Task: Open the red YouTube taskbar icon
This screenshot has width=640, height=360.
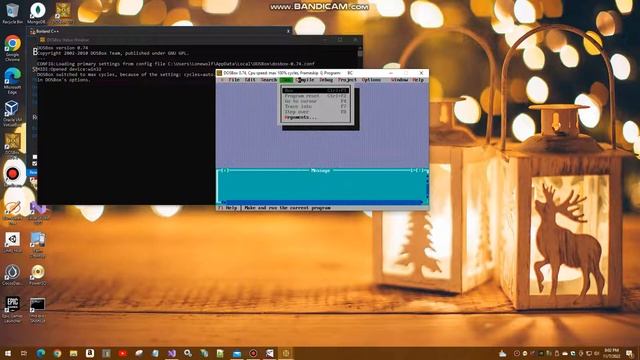Action: [122, 353]
